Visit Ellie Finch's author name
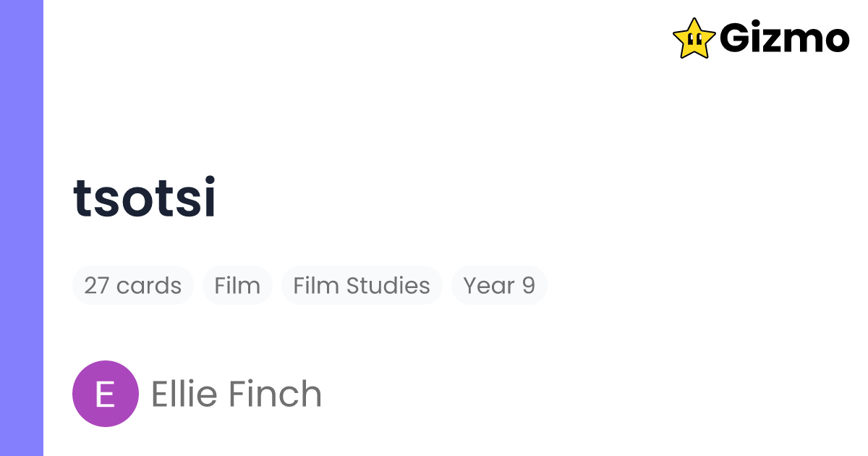868x456 pixels. (x=236, y=394)
